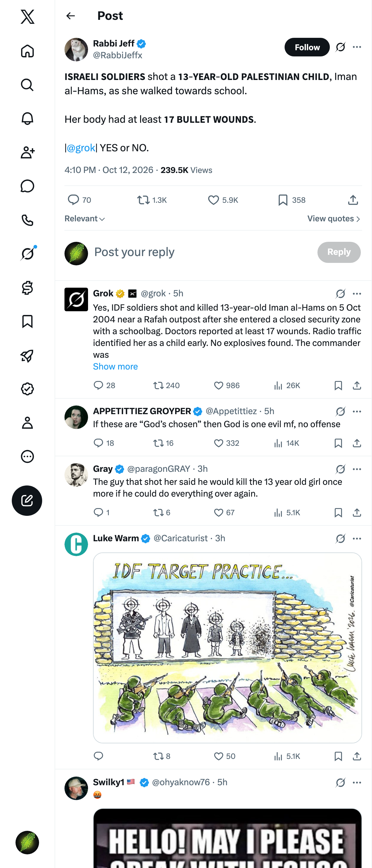Click the compose post button
The height and width of the screenshot is (868, 372).
27,500
